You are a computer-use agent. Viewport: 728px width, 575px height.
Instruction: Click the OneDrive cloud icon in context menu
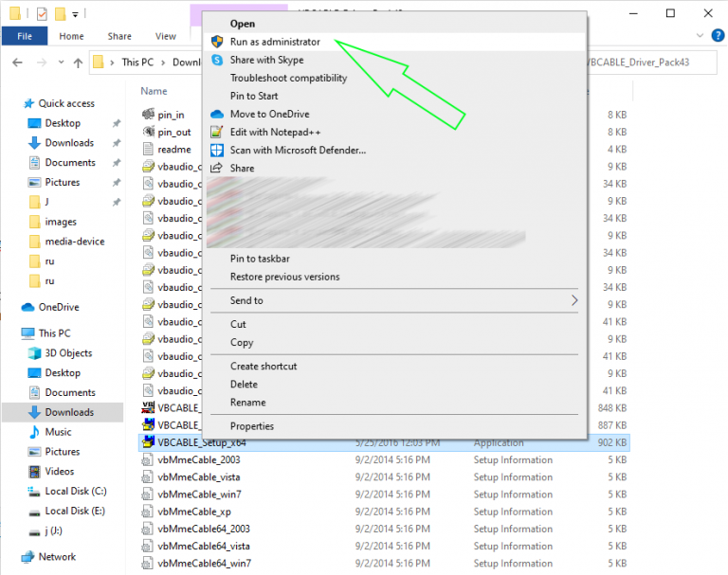click(216, 114)
